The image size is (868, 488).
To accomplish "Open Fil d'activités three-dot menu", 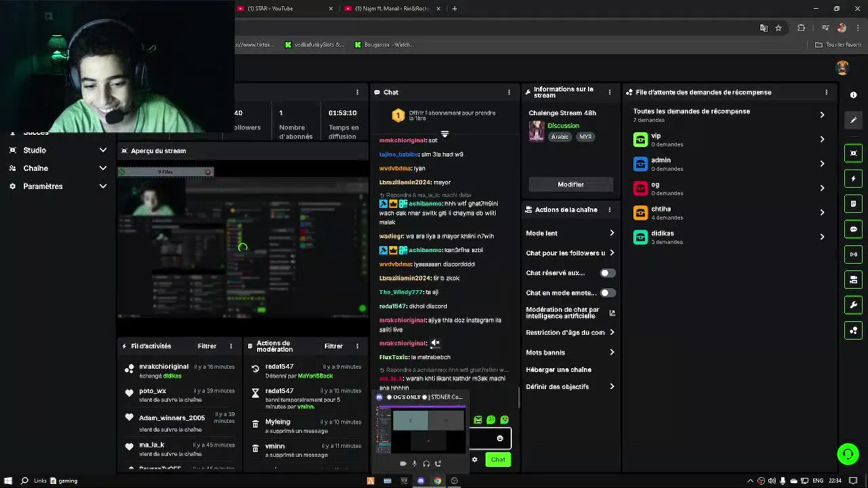I will click(x=231, y=346).
